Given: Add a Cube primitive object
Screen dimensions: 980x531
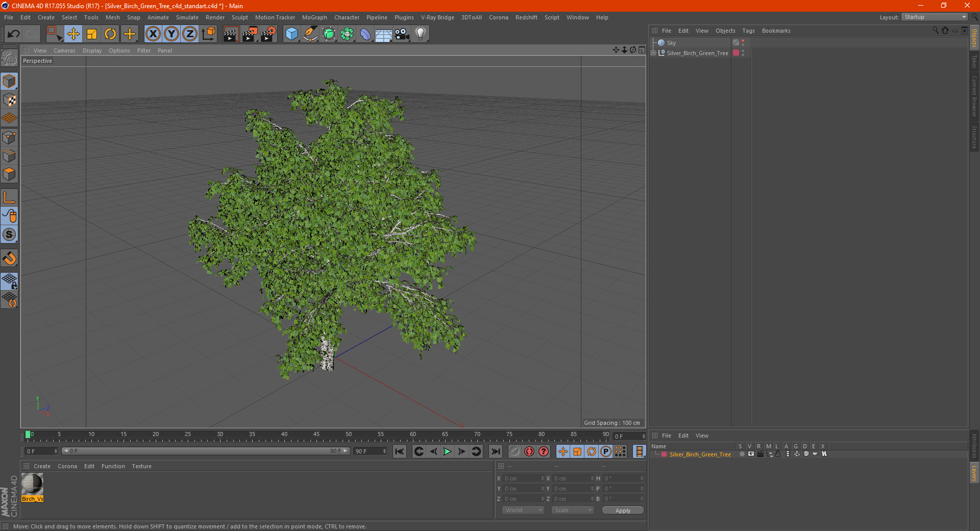Looking at the screenshot, I should tap(291, 34).
